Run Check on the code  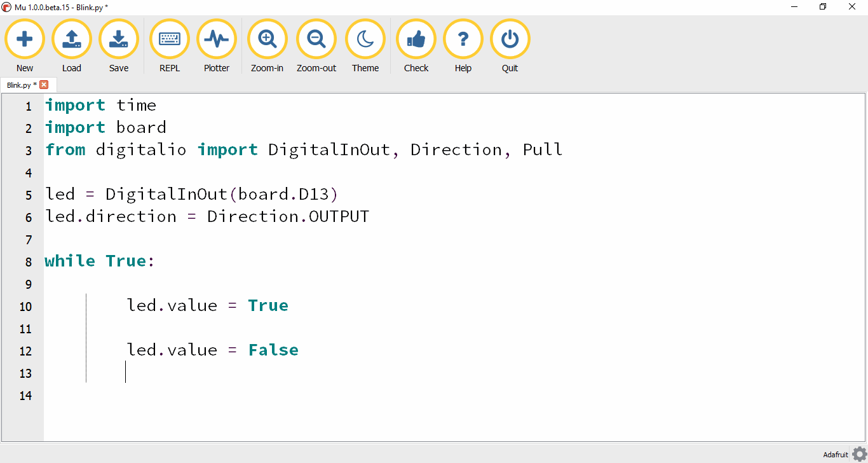pyautogui.click(x=416, y=39)
